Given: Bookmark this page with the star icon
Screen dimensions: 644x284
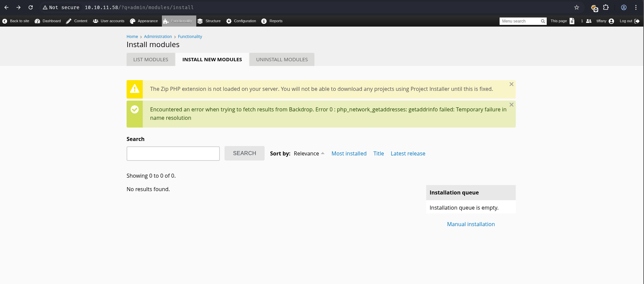Looking at the screenshot, I should point(577,7).
